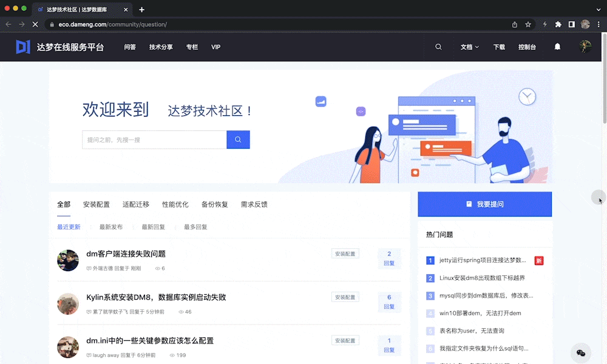Open hot question win10部署dem，无法打开dem

tap(480, 313)
